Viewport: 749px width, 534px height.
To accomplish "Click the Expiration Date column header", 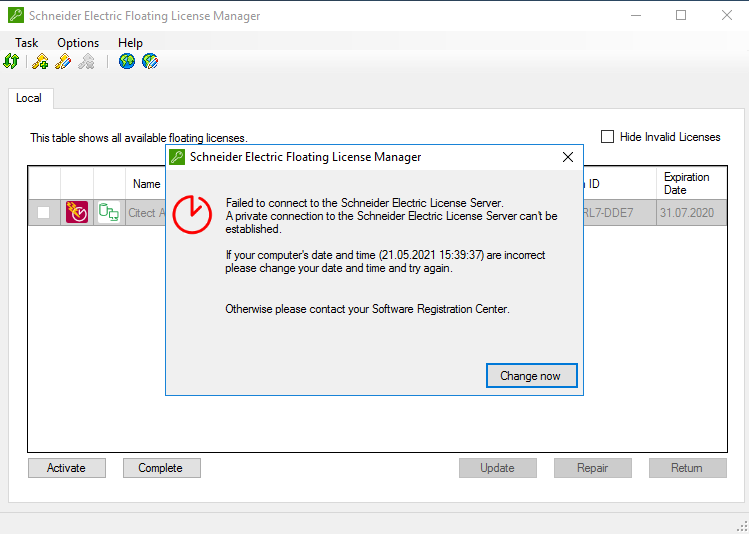I will click(691, 183).
